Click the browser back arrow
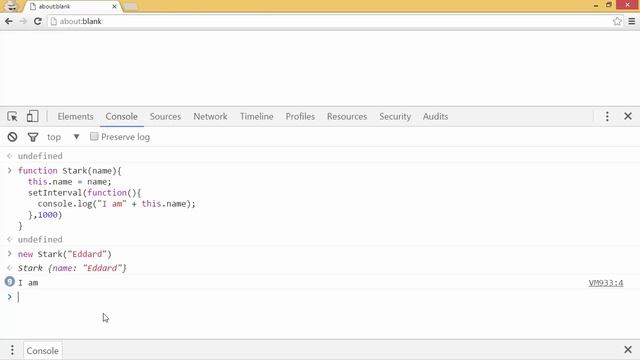 9,21
